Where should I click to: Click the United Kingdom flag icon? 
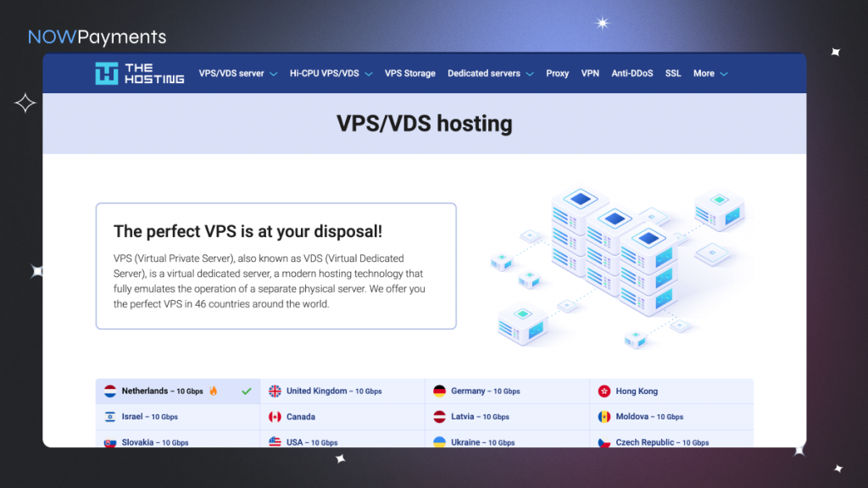click(x=275, y=391)
